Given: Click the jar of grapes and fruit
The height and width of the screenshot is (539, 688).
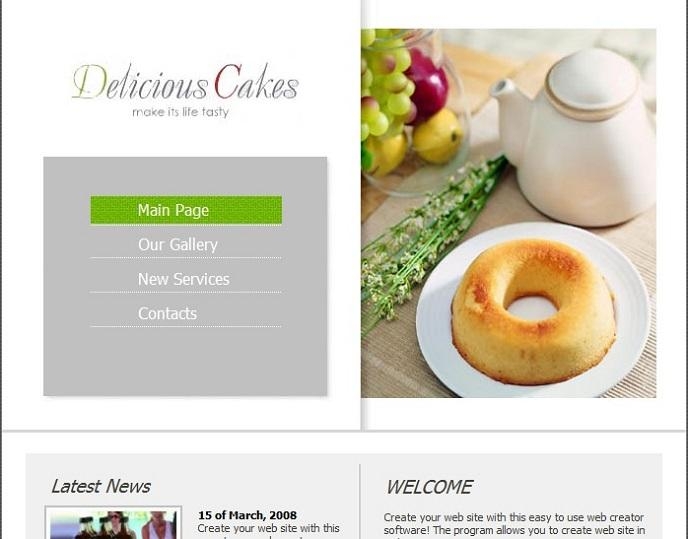Looking at the screenshot, I should coord(410,110).
